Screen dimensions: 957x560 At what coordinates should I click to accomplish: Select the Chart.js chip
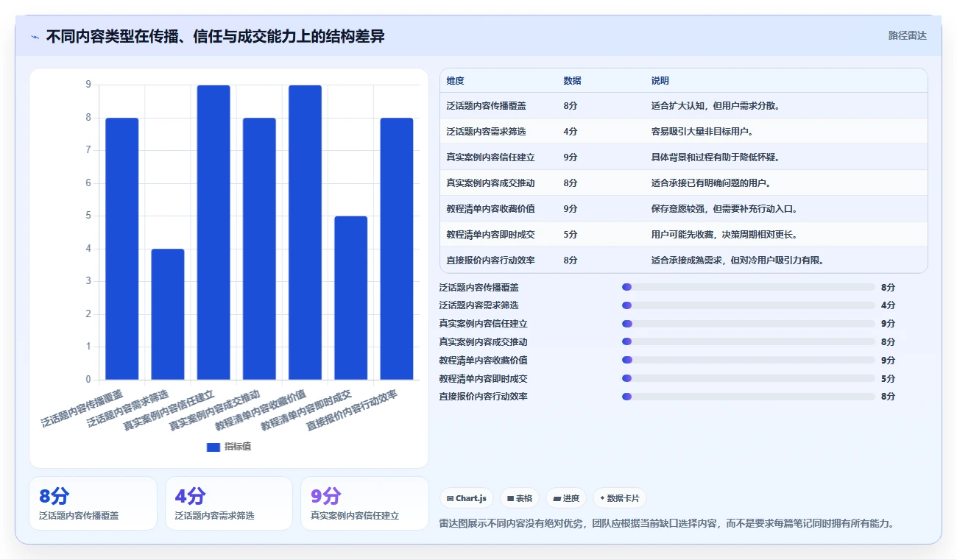[x=467, y=498]
